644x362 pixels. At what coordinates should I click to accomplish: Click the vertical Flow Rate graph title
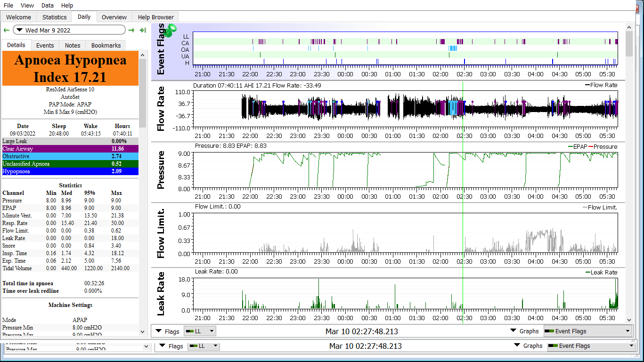pyautogui.click(x=161, y=109)
